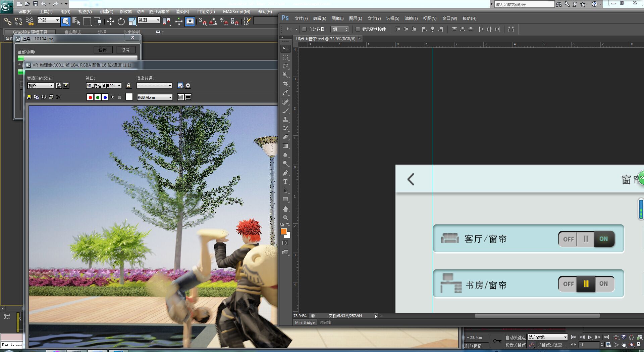The width and height of the screenshot is (644, 352).
Task: Click 设置关键点 button
Action: [x=516, y=345]
